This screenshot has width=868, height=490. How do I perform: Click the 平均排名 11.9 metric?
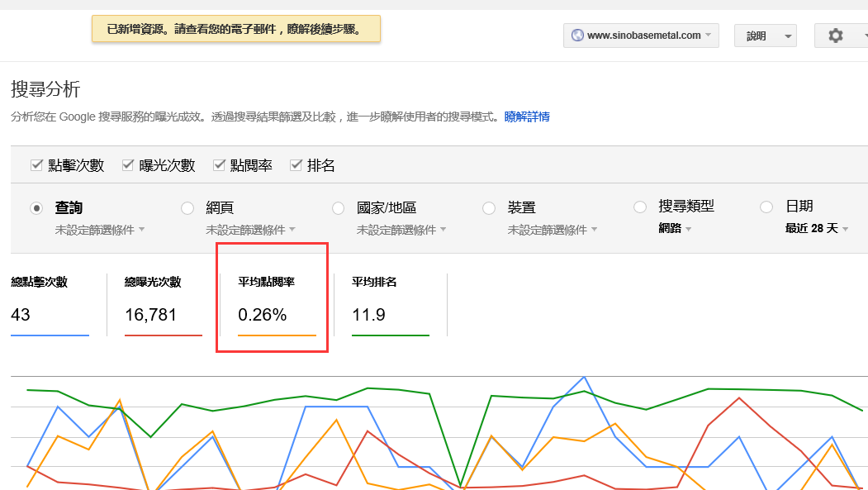tap(391, 305)
